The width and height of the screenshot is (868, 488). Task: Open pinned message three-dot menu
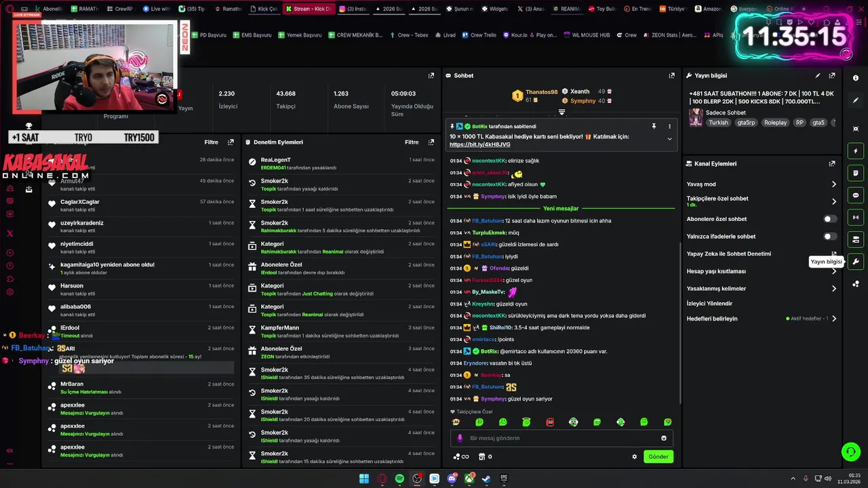pyautogui.click(x=669, y=126)
